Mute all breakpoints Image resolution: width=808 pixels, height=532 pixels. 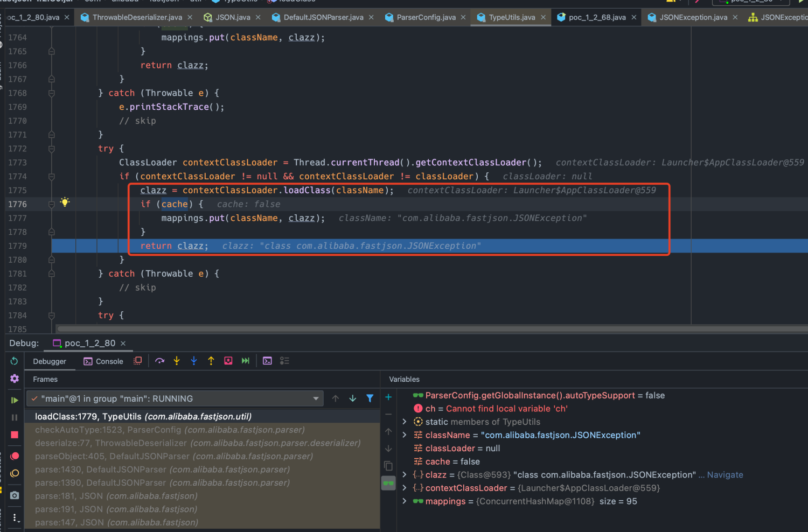click(15, 473)
